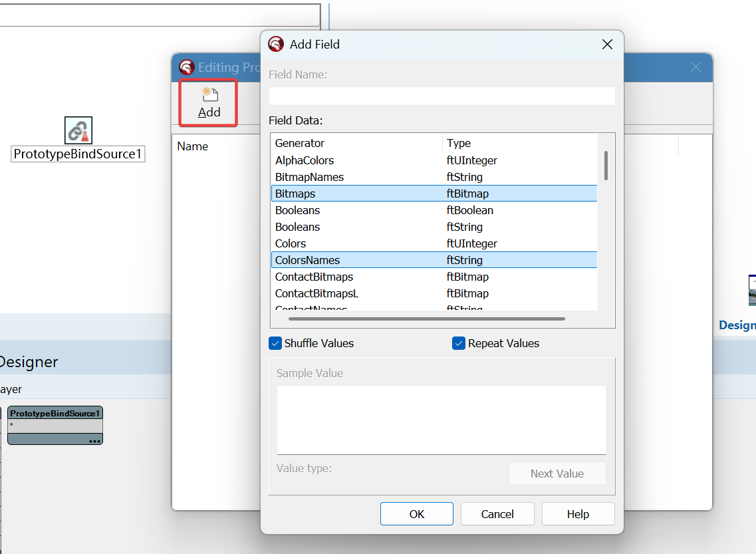Select the ContactBitmapsL generator row

click(434, 293)
